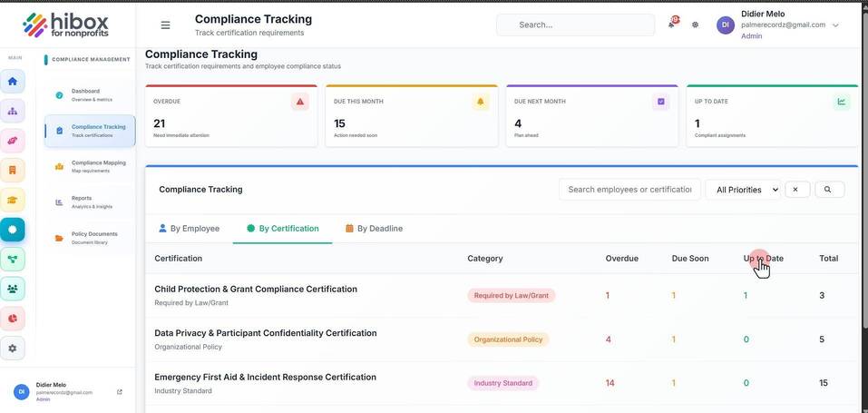868x413 pixels.
Task: Click the Category column header
Action: 485,259
